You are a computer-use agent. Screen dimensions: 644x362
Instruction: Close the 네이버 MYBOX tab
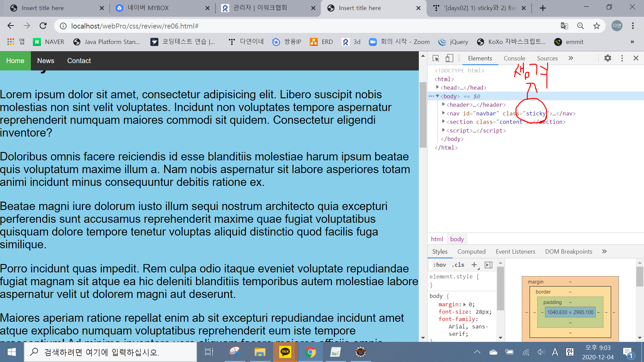207,8
